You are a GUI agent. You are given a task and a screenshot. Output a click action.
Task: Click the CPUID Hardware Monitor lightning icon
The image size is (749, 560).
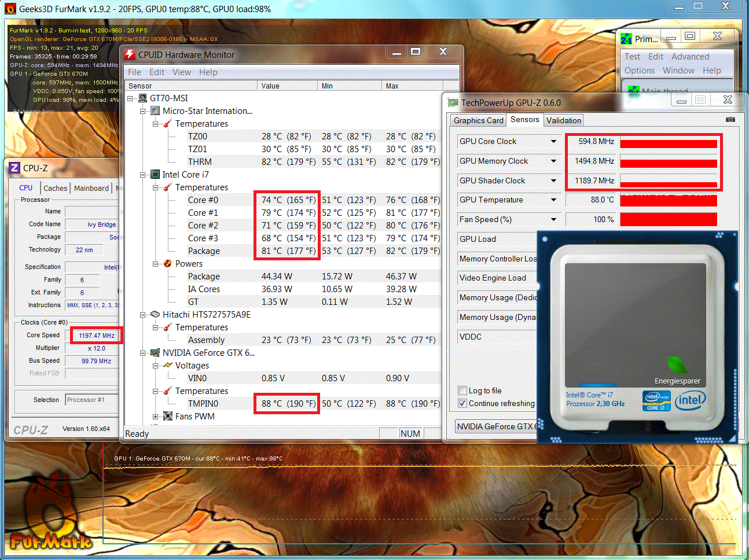(130, 54)
